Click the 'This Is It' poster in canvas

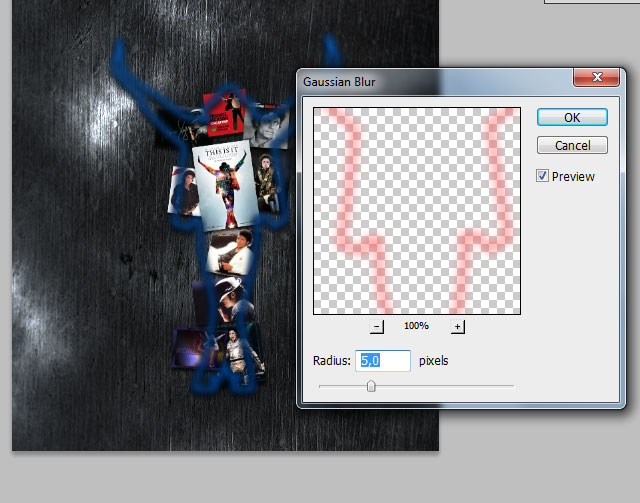[x=225, y=186]
